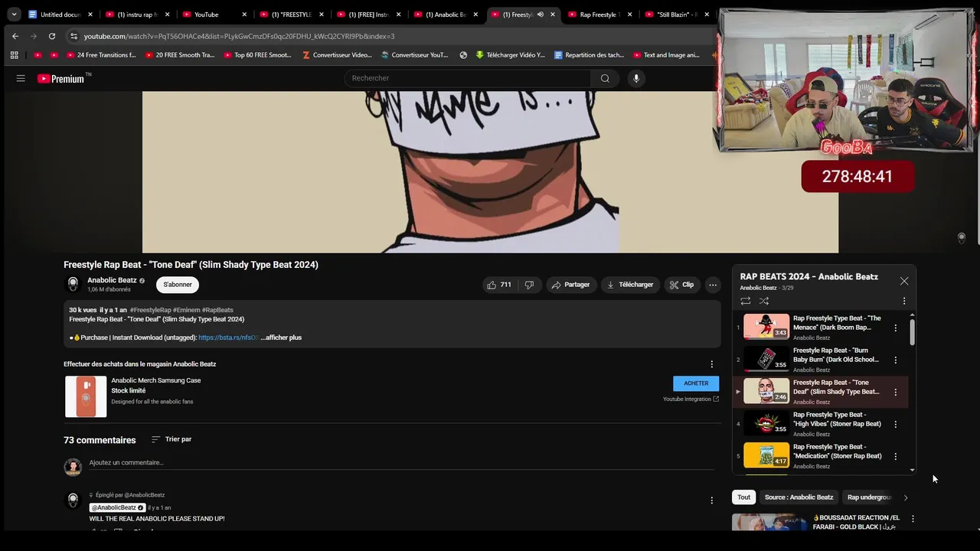This screenshot has height=551, width=980.
Task: Reload the page with refresh icon
Action: coord(51,36)
